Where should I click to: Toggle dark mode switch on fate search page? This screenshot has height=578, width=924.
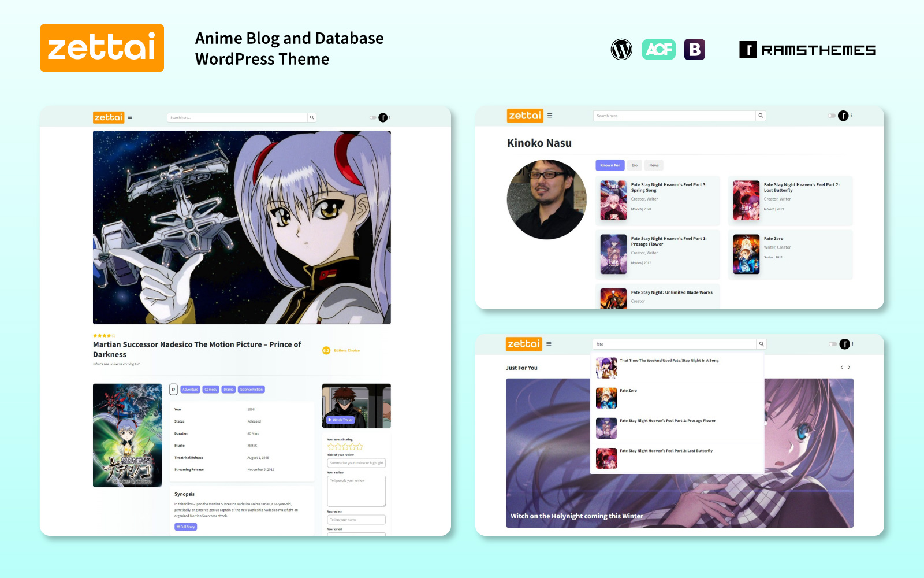[833, 344]
